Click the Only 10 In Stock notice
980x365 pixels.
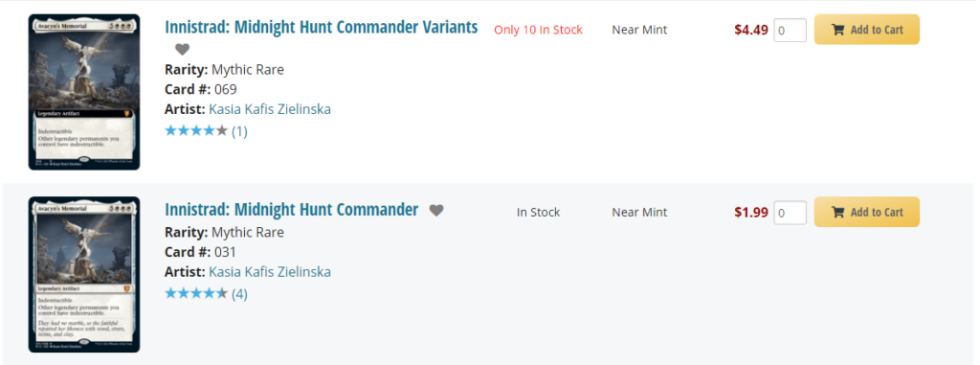[x=538, y=30]
